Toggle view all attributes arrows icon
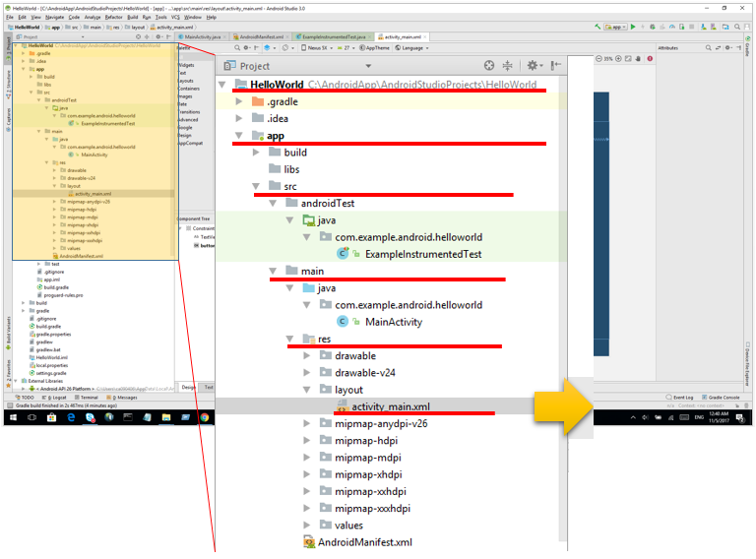Screen dimensions: 756x559 pos(718,47)
